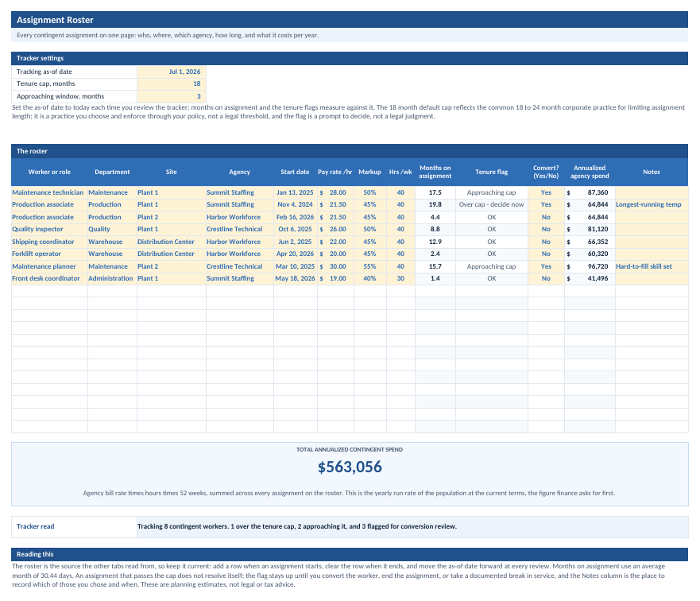Click Distribution Center in Forklift operator row
The height and width of the screenshot is (601, 700).
172,254
